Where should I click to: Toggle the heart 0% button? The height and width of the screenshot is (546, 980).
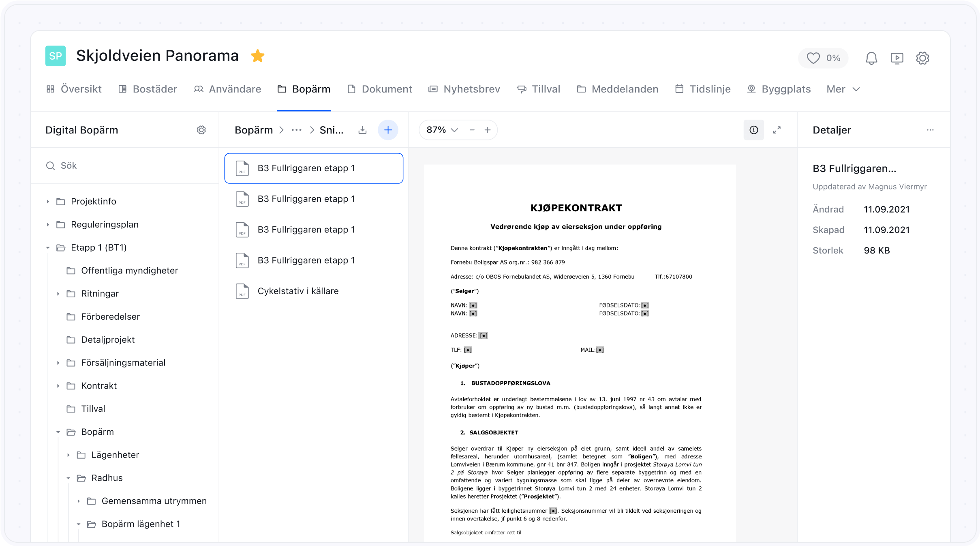point(823,58)
